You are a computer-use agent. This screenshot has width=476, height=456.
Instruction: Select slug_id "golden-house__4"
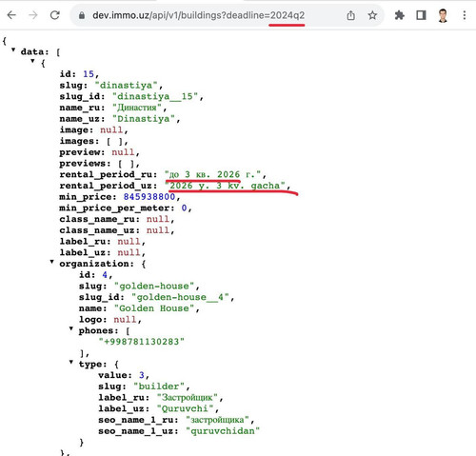(180, 297)
